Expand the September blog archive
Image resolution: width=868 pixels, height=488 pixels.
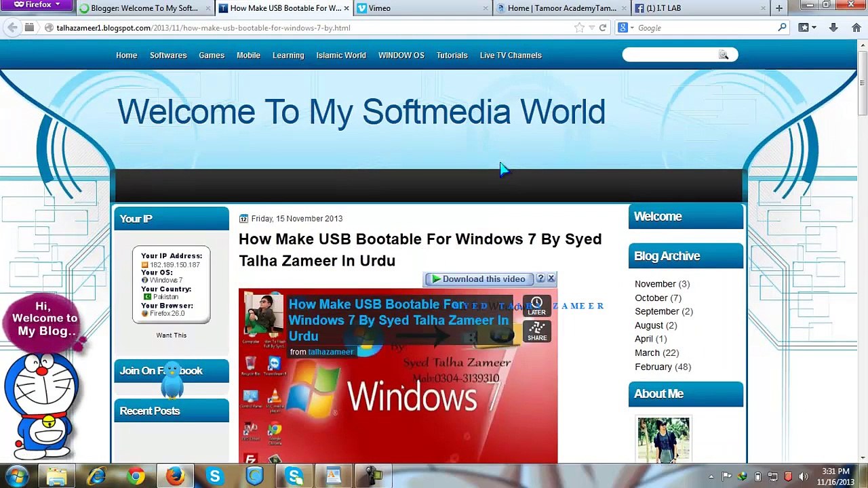click(656, 311)
